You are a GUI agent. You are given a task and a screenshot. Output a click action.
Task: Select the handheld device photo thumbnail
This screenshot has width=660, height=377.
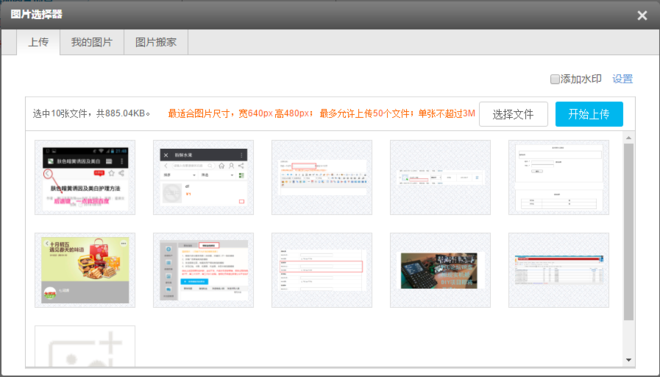[x=440, y=270]
